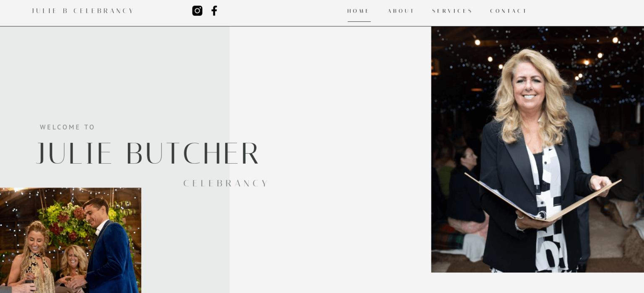Click the Welcome To text
The width and height of the screenshot is (644, 293).
(x=68, y=127)
